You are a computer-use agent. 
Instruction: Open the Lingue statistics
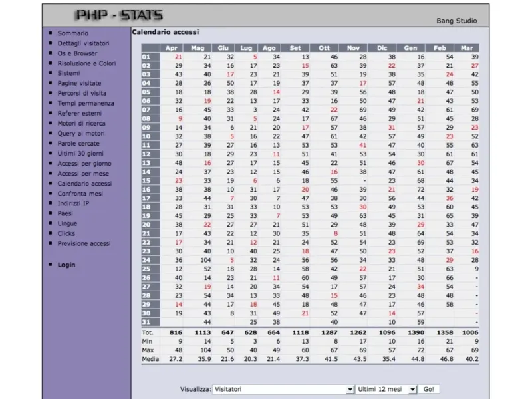pos(67,223)
